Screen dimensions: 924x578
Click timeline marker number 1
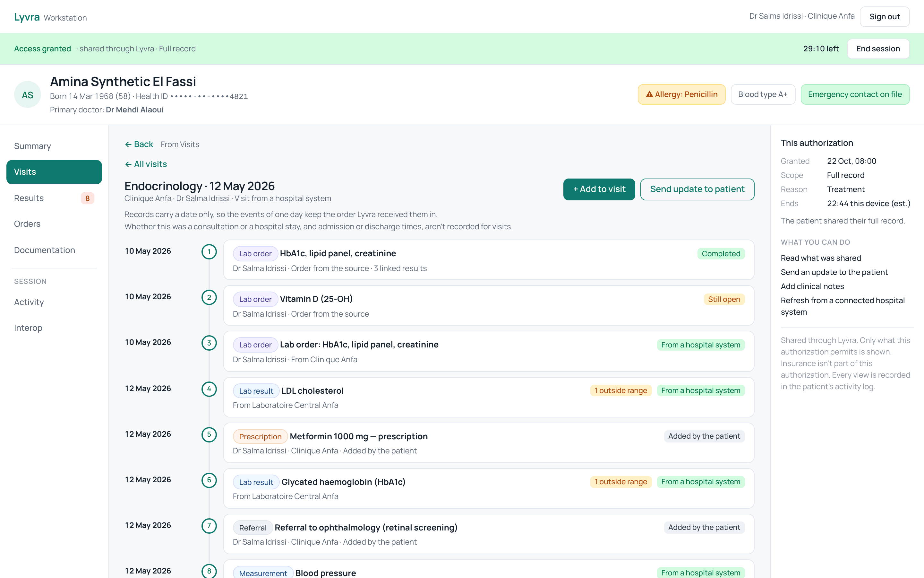(x=209, y=251)
